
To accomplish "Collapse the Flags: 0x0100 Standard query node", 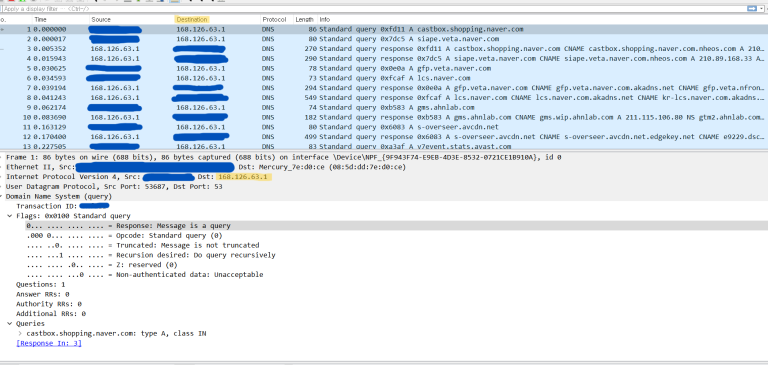I will 10,216.
